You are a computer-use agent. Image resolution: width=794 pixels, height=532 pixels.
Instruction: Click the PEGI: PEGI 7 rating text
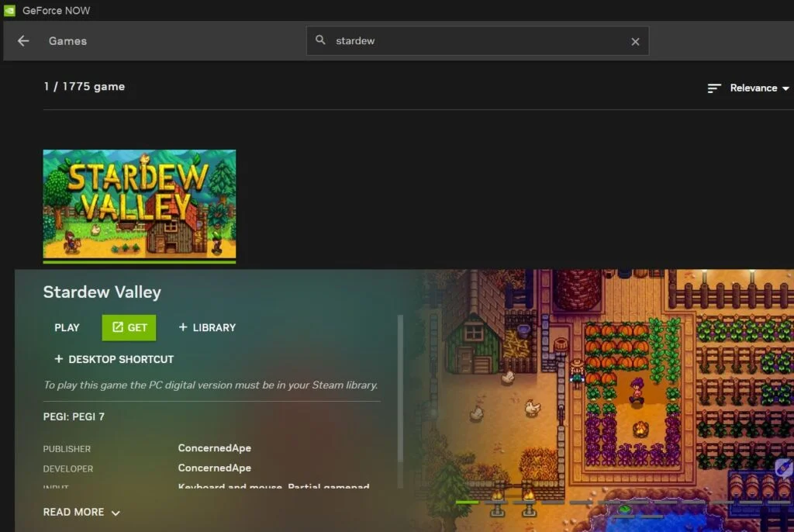click(x=74, y=416)
